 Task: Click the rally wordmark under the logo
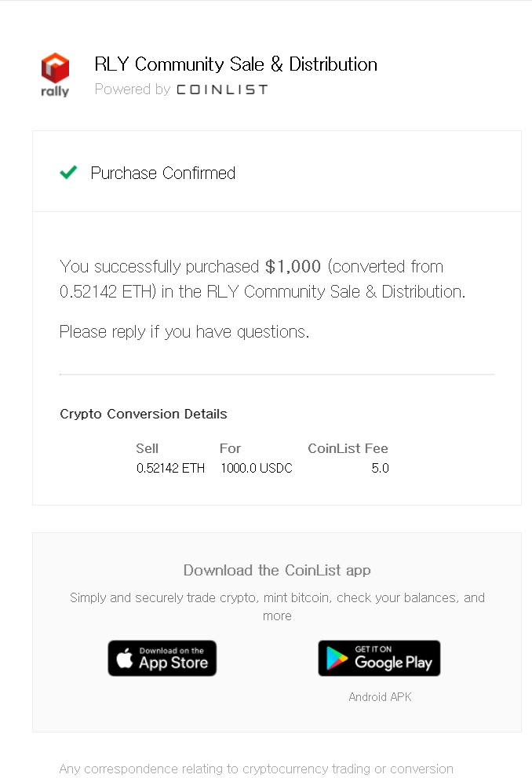click(55, 91)
